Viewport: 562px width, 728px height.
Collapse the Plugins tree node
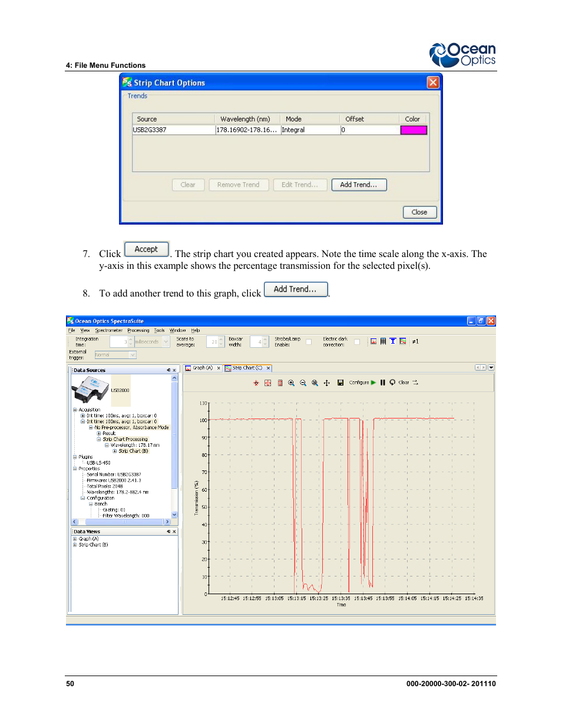coord(75,457)
